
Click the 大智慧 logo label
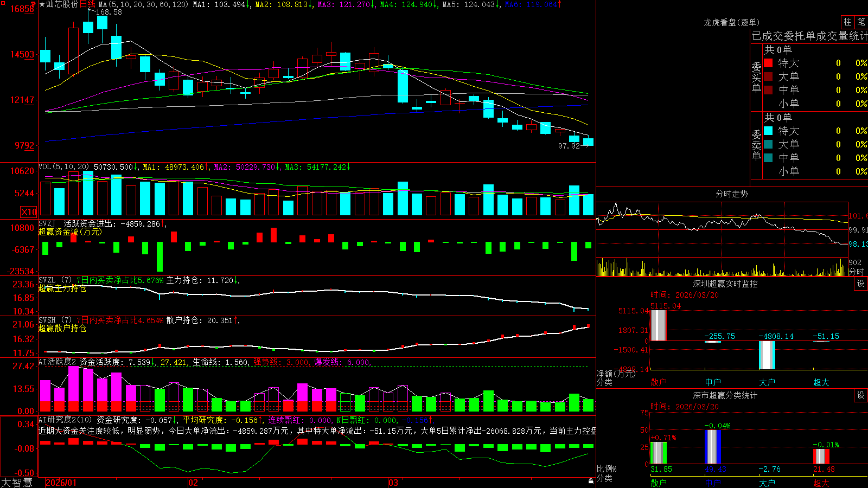[x=17, y=483]
